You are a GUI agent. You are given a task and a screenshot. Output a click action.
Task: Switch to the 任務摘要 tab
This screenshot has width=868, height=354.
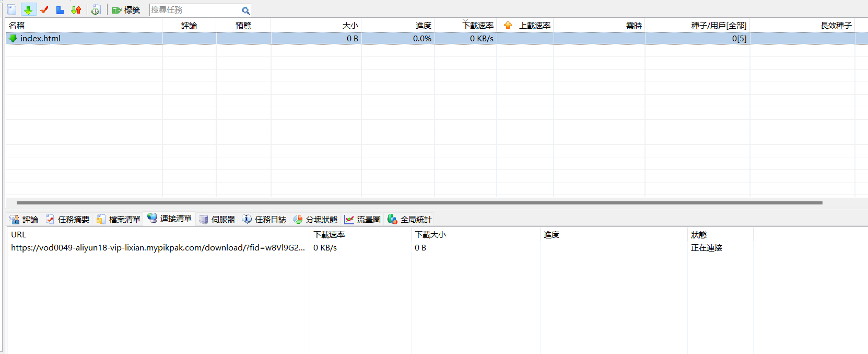67,219
